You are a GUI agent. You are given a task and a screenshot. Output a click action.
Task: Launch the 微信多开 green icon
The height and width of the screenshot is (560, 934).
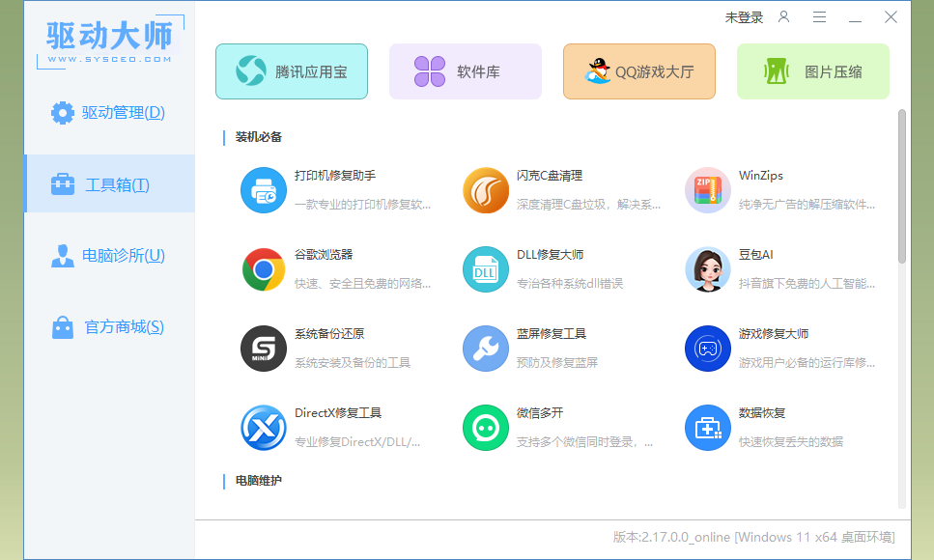point(485,428)
